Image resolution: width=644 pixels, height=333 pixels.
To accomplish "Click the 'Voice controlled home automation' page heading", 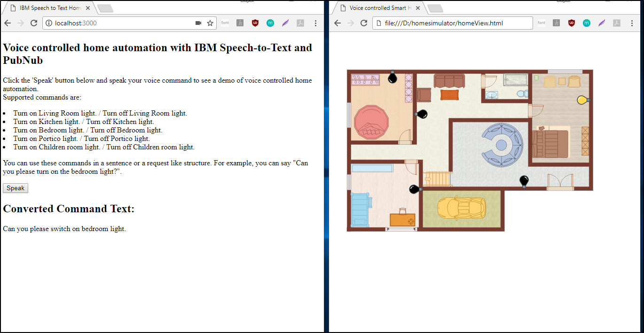I will coord(157,54).
